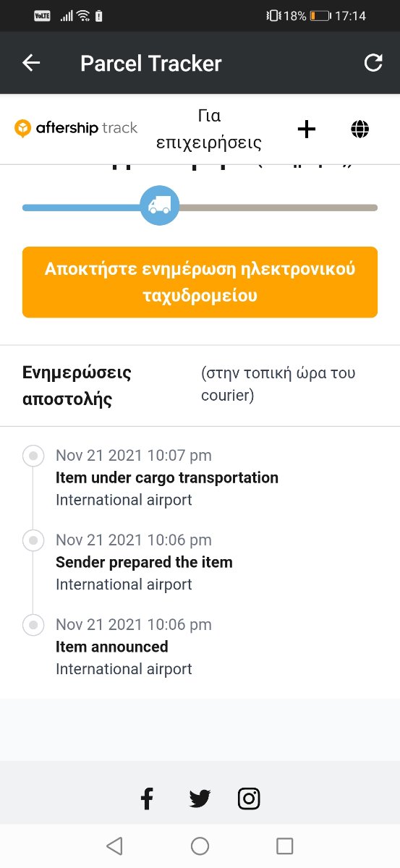Open language selector globe icon

pos(359,129)
